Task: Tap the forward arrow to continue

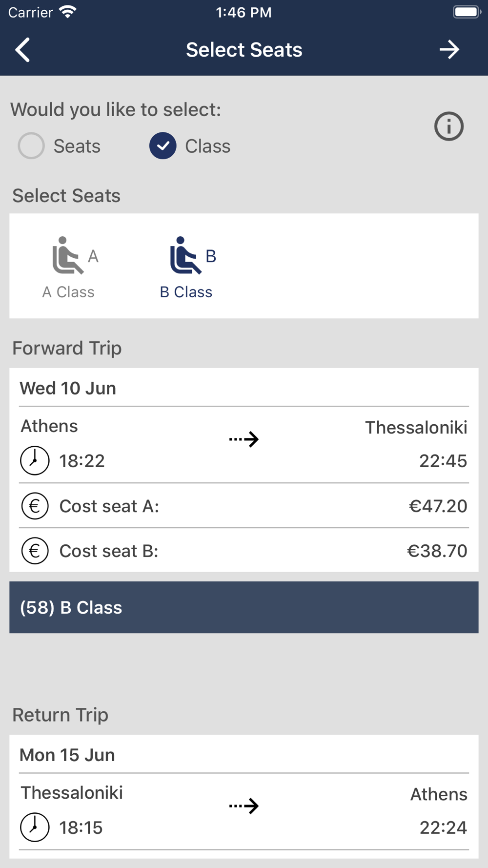Action: pyautogui.click(x=449, y=50)
